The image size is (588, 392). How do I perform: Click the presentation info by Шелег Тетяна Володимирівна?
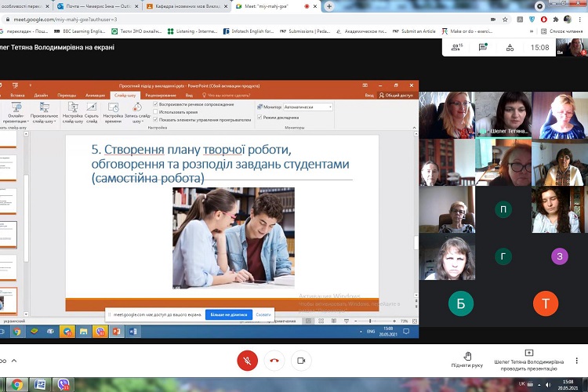pos(528,361)
